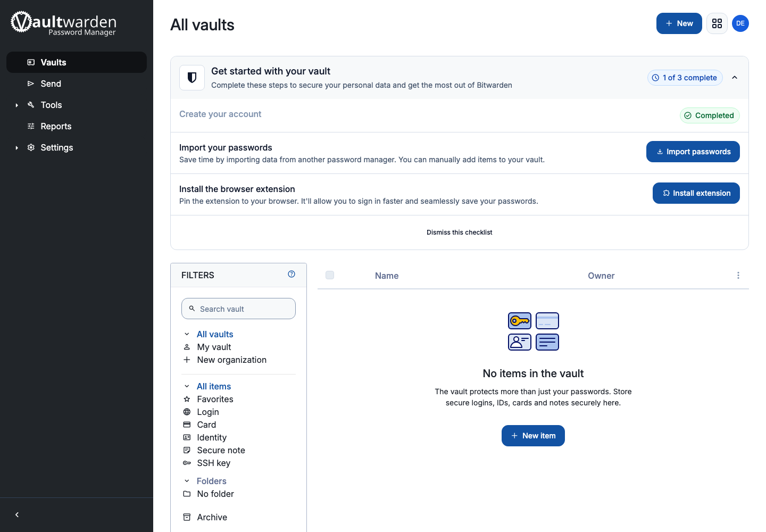Open Settings in the sidebar

coord(77,147)
